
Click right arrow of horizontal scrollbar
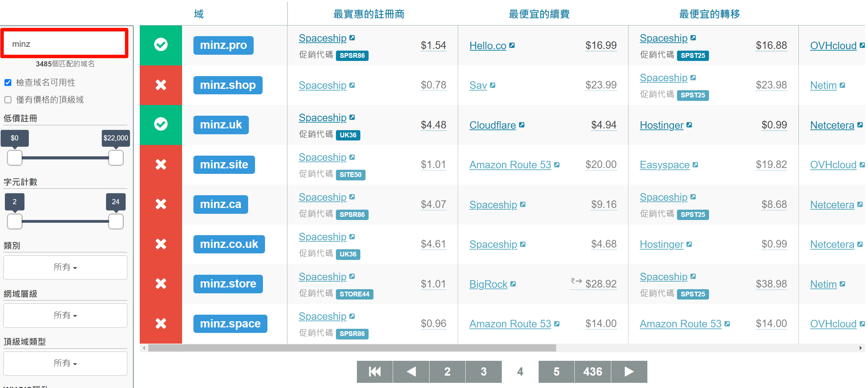pos(860,348)
